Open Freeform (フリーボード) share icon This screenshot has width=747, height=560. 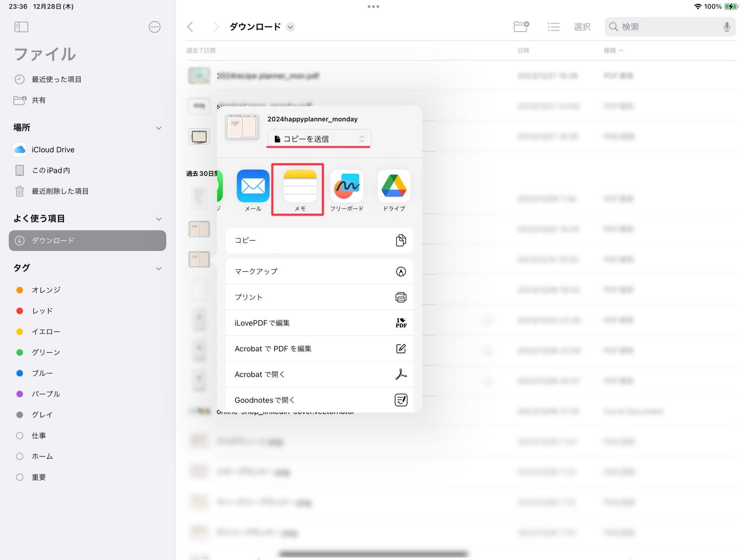[347, 186]
